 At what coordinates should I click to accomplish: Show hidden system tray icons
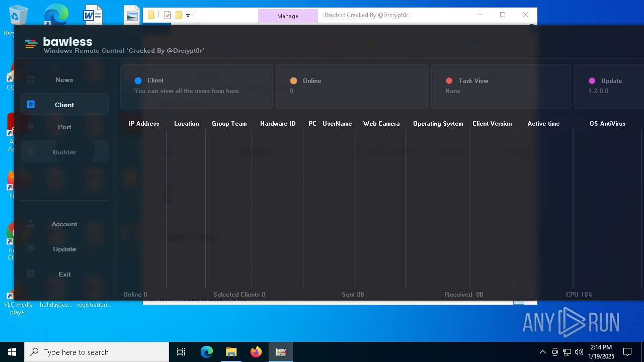click(x=542, y=352)
